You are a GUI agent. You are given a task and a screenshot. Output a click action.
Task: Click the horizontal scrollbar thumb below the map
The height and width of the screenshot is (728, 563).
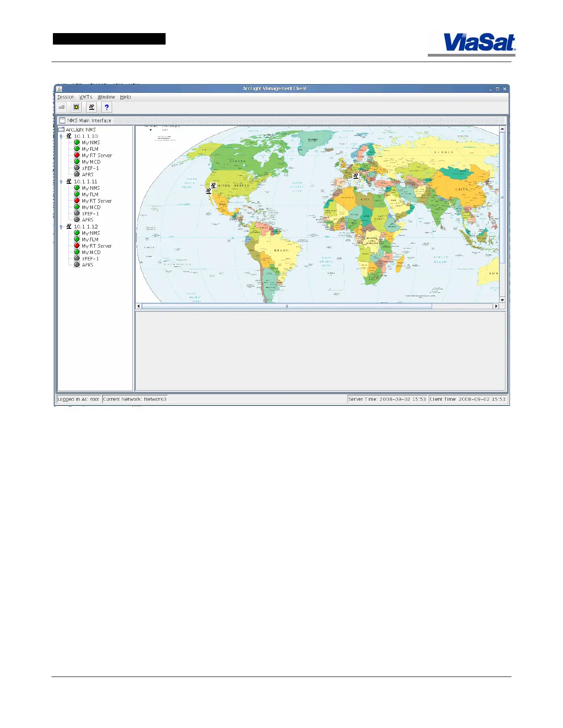pos(287,306)
